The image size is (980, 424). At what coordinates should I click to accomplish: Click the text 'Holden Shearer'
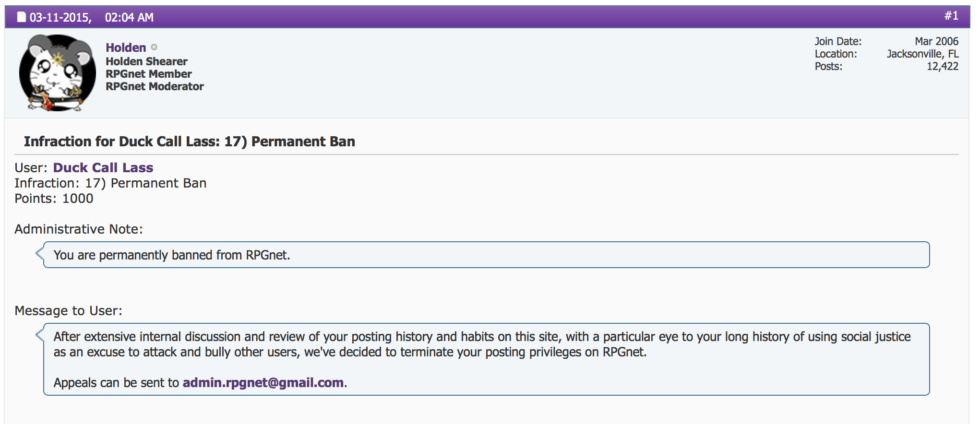pos(146,61)
